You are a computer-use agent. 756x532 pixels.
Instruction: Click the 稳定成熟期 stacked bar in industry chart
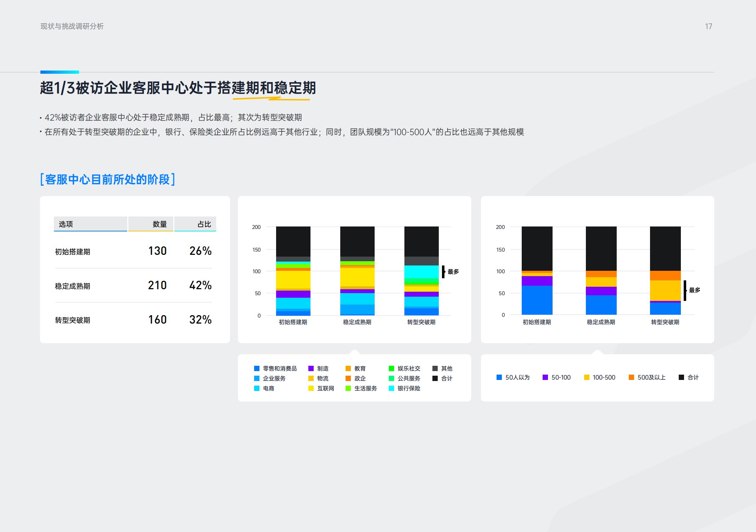pyautogui.click(x=357, y=271)
